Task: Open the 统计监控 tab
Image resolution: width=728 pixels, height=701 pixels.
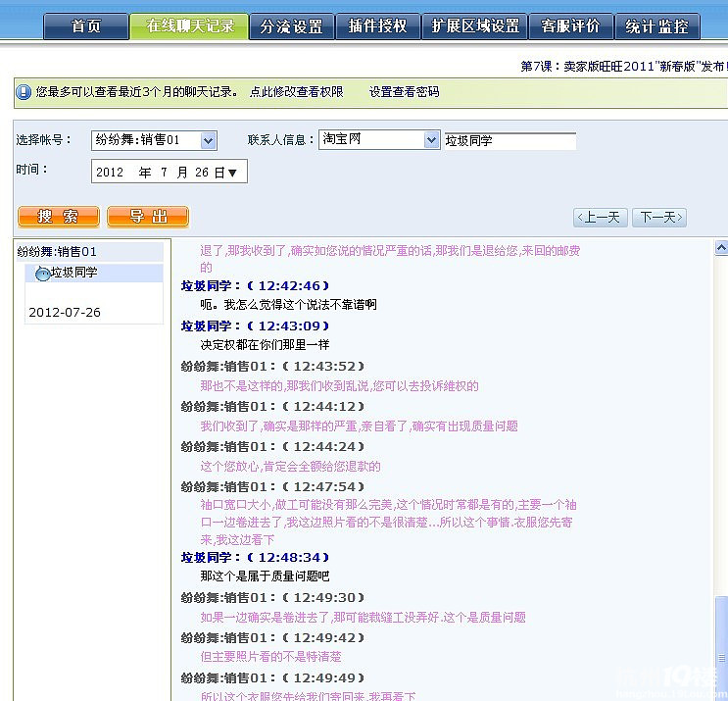Action: 657,26
